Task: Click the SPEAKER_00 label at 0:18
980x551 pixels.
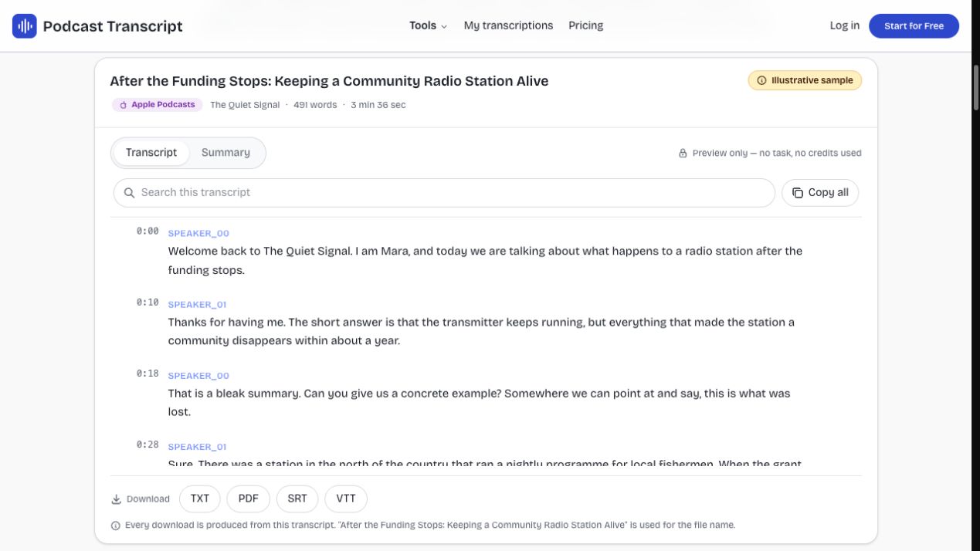Action: (198, 376)
